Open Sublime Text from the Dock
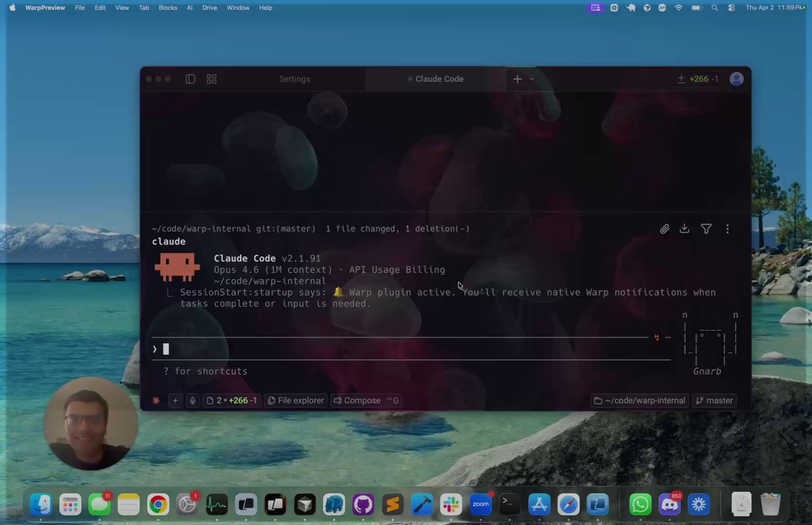Image resolution: width=812 pixels, height=525 pixels. pos(393,504)
